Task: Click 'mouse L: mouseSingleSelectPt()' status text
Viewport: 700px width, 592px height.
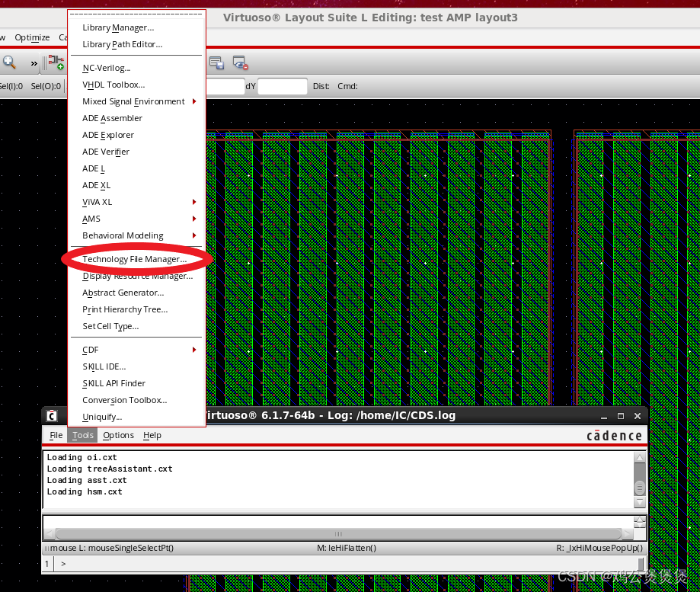Action: tap(112, 548)
